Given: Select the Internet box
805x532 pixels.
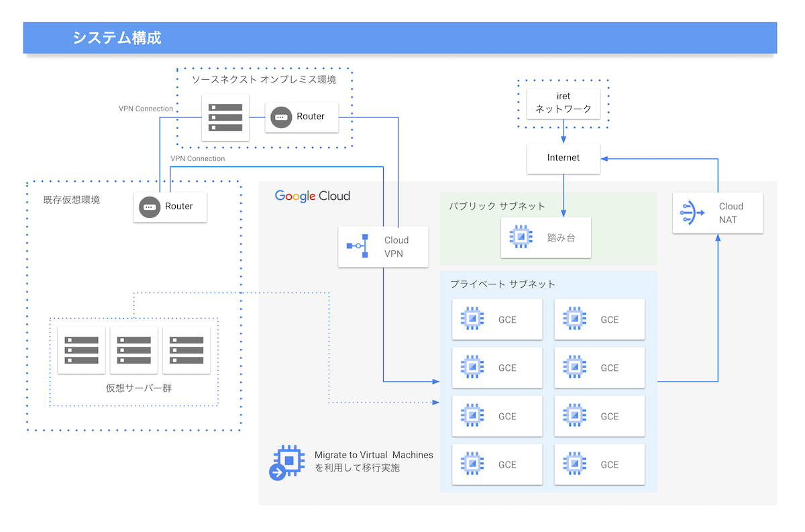Looking at the screenshot, I should pos(563,158).
